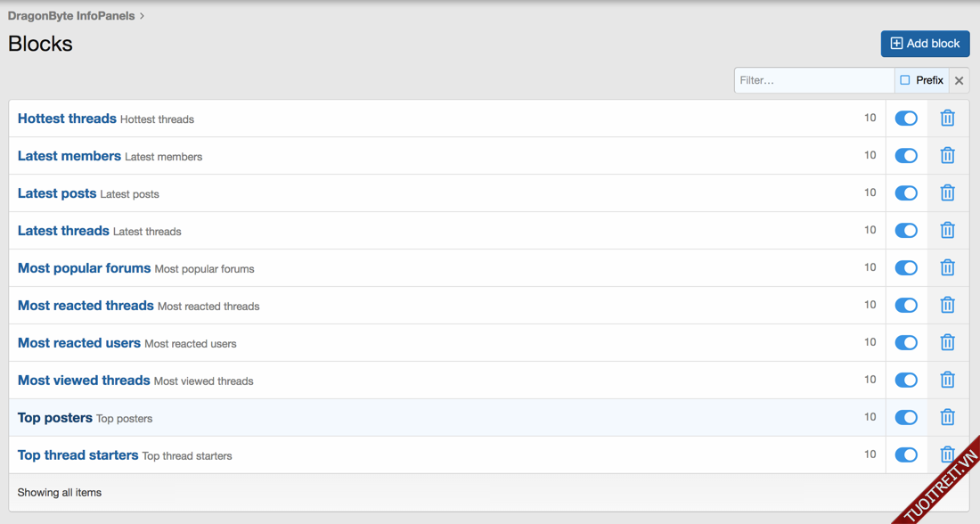
Task: Go to DragonByte InfoPanels breadcrumb
Action: [x=71, y=16]
